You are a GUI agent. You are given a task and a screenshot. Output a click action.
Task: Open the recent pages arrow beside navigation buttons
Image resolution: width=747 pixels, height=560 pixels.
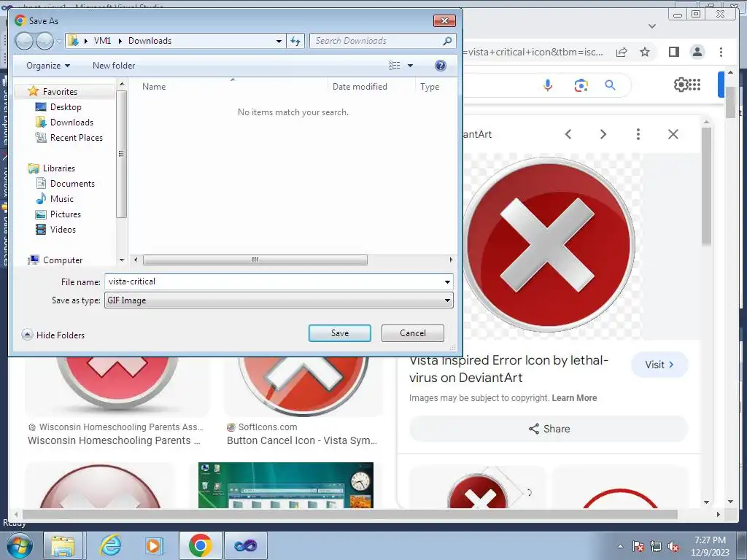pos(58,42)
